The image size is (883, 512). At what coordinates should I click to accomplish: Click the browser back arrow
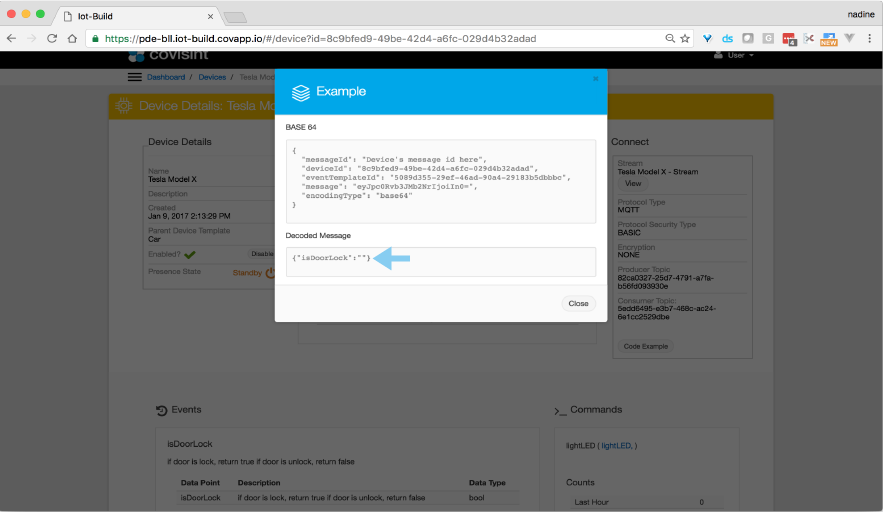pos(13,39)
